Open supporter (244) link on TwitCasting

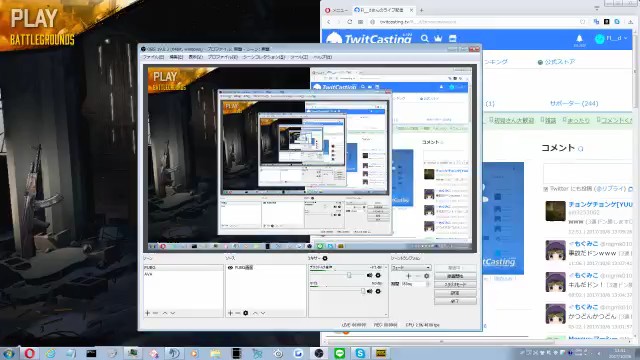coord(574,104)
